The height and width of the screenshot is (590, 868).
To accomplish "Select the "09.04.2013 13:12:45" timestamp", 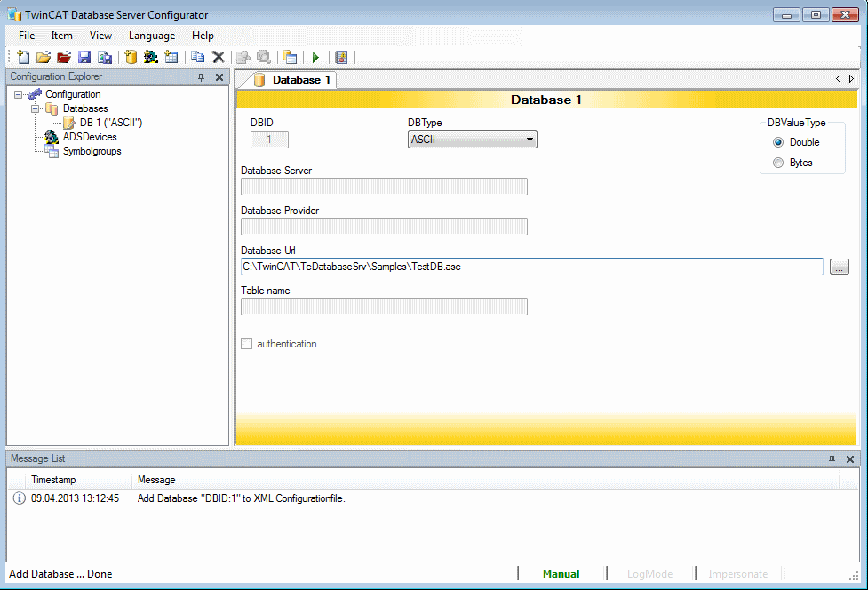I will (75, 498).
